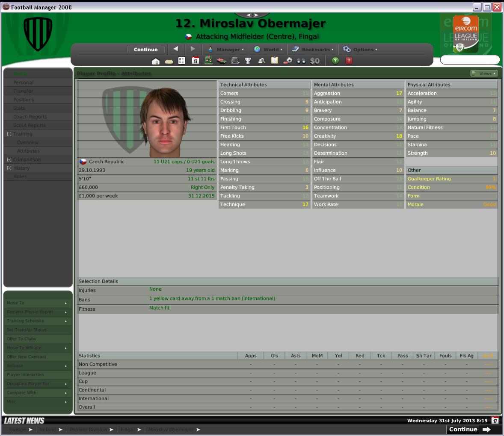This screenshot has height=436, width=504.
Task: Click the Czech Republic nationality text
Action: click(x=107, y=162)
